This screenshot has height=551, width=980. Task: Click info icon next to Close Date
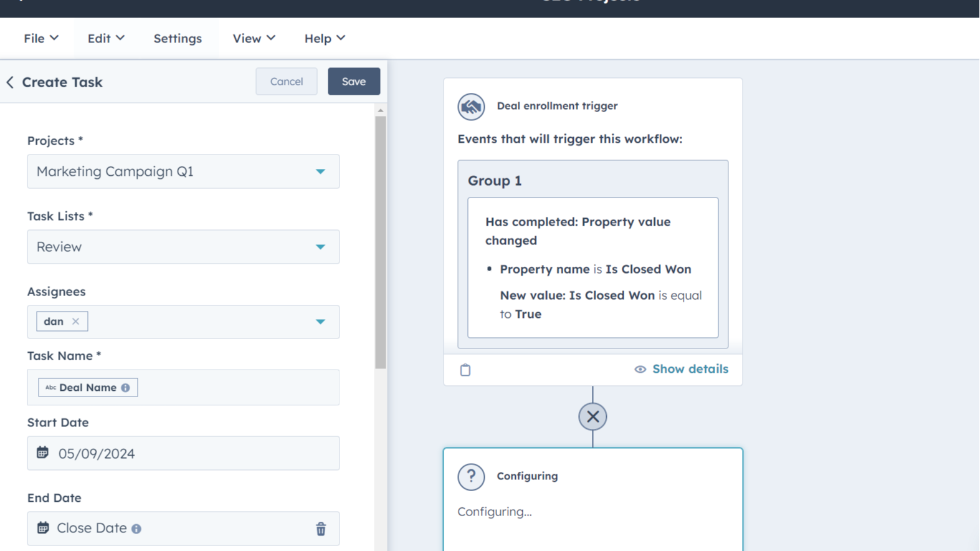point(136,529)
